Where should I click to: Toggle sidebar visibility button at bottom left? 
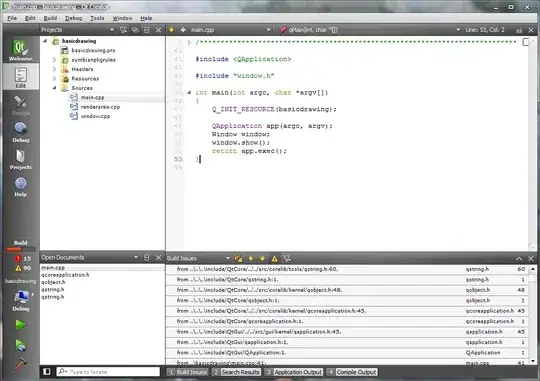[46, 371]
